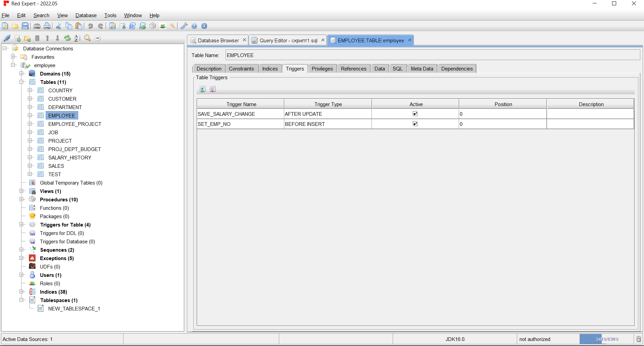
Task: Click the magnifying glass search icon in tree toolbar
Action: (x=87, y=38)
